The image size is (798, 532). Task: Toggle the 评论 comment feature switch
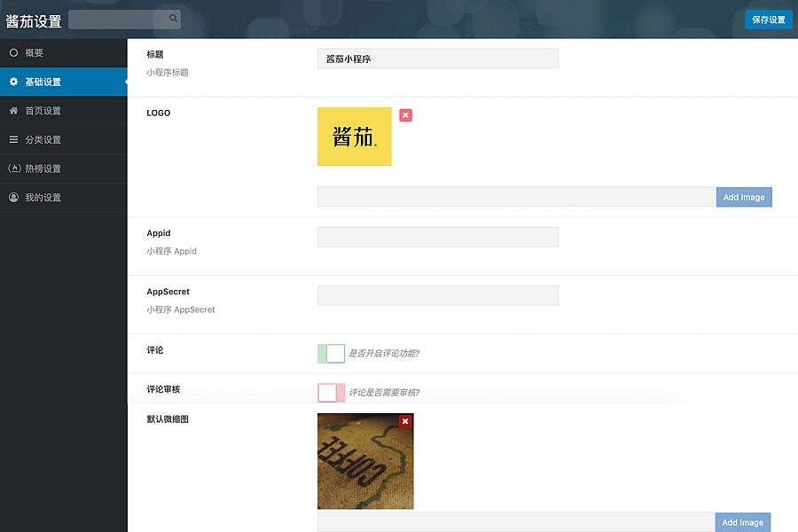click(x=332, y=353)
